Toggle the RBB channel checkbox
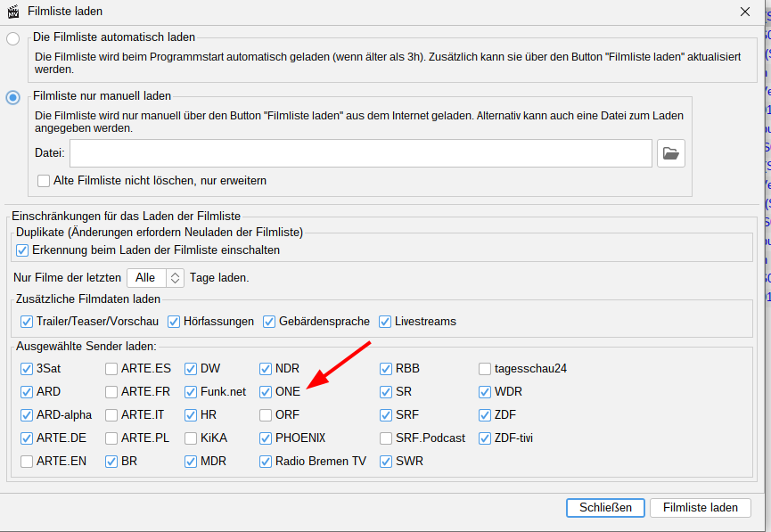 (386, 369)
